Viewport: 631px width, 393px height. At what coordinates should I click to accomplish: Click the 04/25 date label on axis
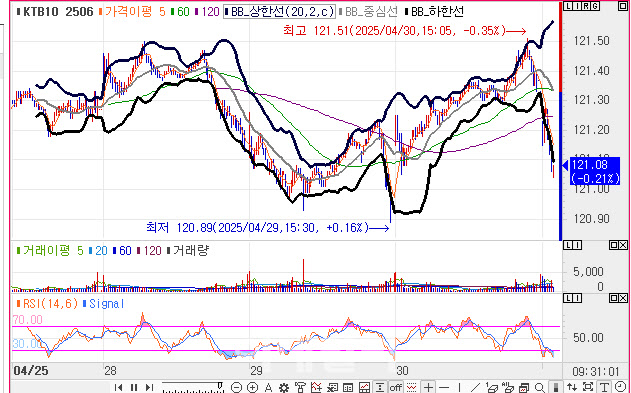31,370
